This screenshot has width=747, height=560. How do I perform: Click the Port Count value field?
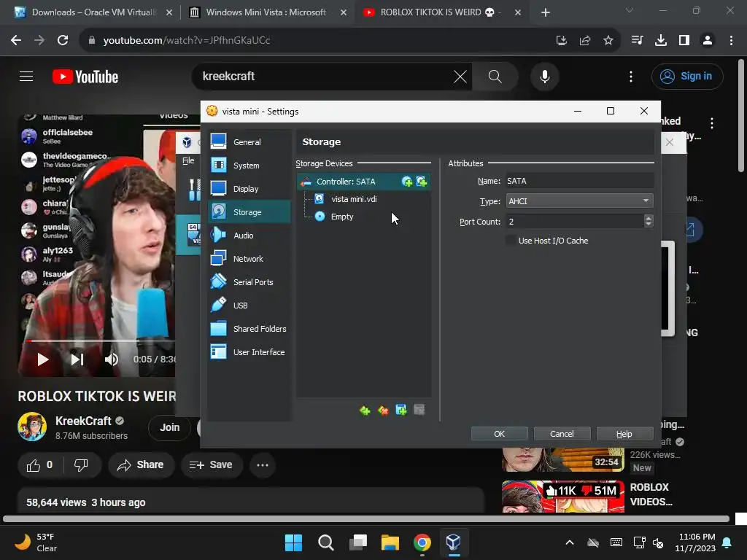pos(575,222)
